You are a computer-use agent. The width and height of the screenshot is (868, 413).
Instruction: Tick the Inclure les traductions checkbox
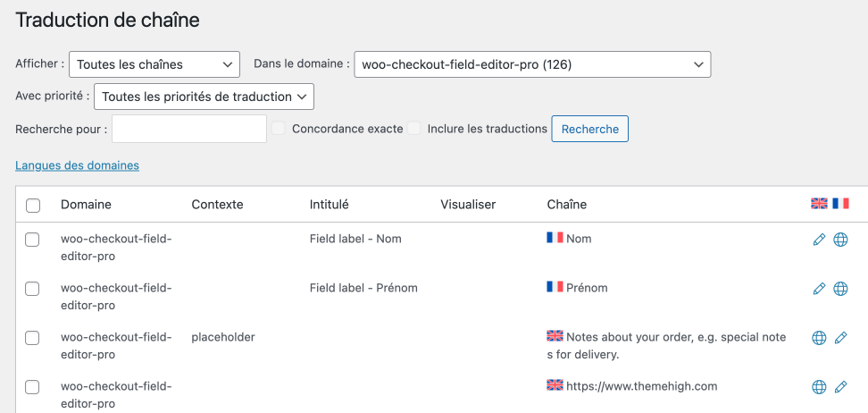coord(413,129)
